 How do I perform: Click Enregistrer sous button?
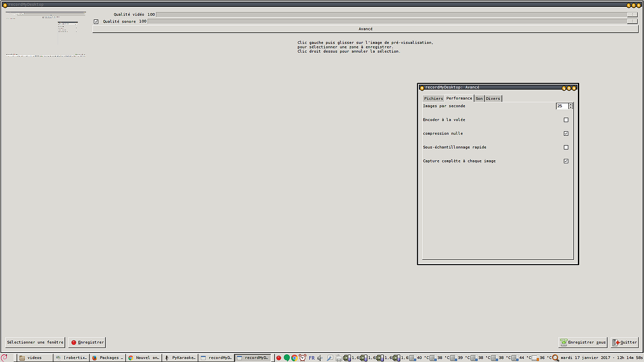pos(583,343)
